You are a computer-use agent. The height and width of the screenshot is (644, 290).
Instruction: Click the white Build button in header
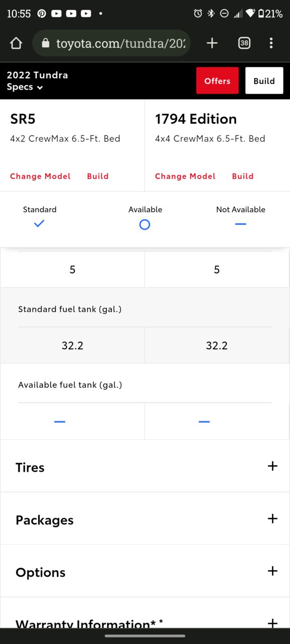[x=264, y=81]
